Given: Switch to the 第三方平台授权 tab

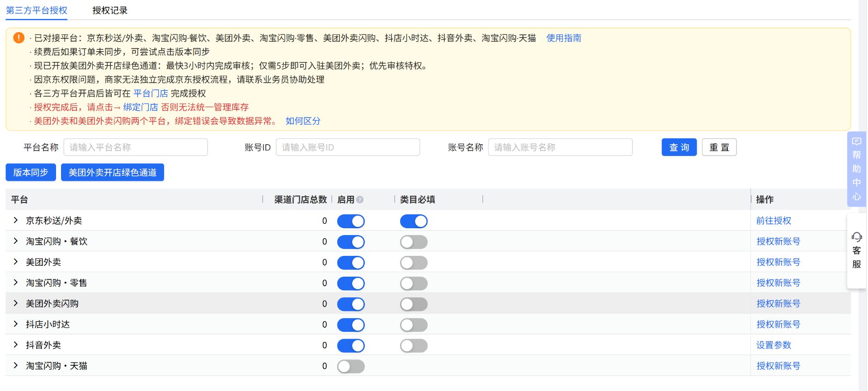Looking at the screenshot, I should point(37,10).
